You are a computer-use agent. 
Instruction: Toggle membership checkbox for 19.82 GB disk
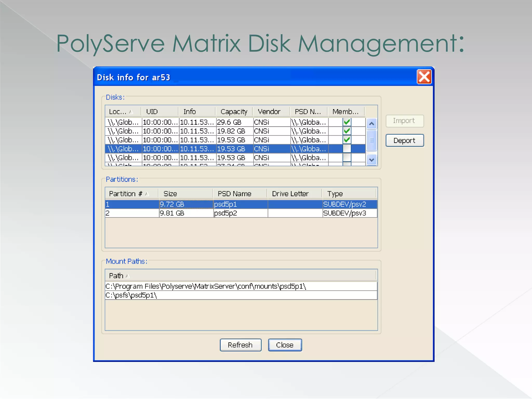(347, 131)
